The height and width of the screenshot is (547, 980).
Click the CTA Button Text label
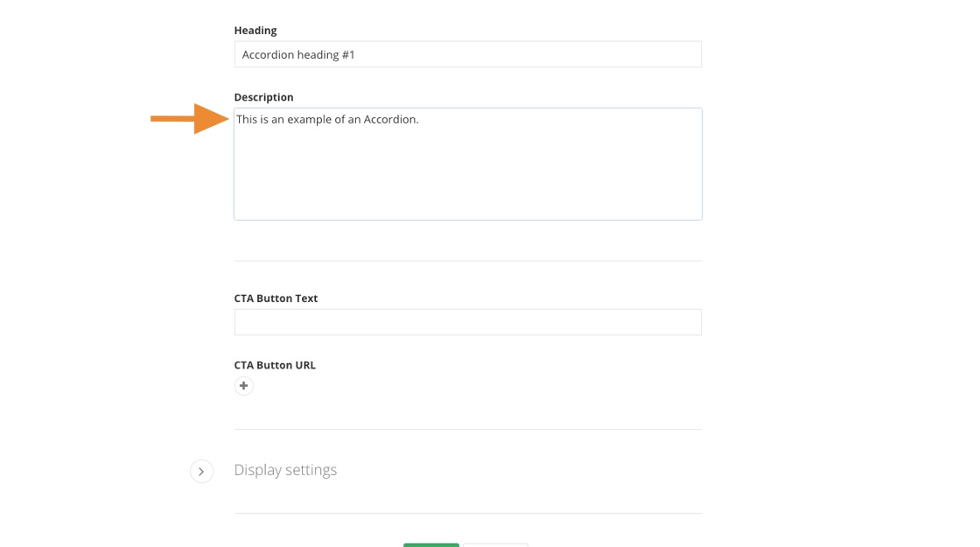click(x=276, y=298)
